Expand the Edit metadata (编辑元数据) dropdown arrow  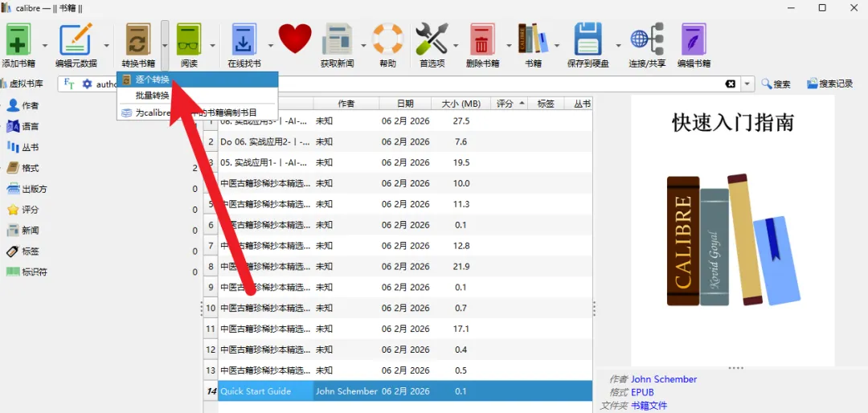coord(106,46)
